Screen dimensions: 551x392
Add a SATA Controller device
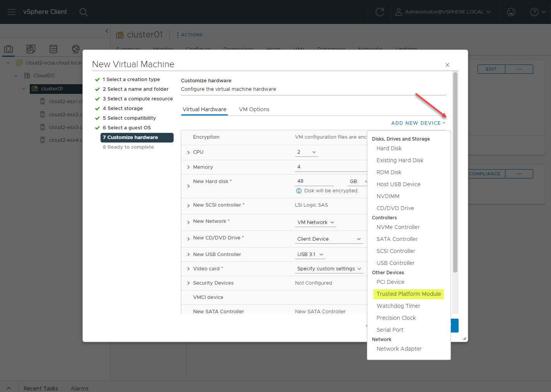tap(397, 239)
